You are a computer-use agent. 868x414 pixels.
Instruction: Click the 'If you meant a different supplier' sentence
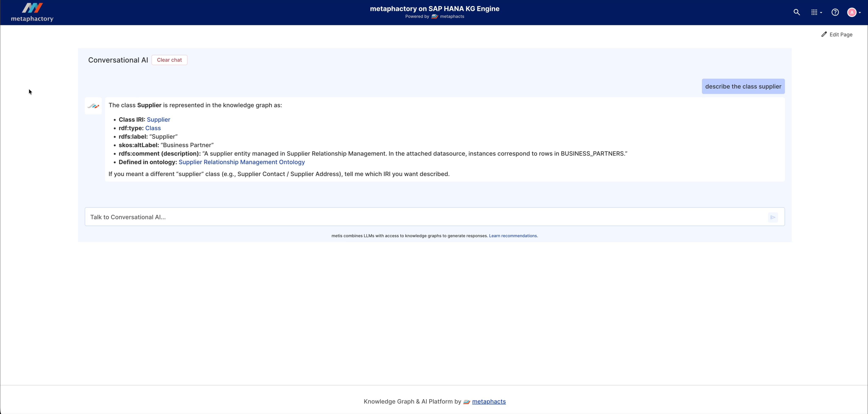[x=279, y=174]
